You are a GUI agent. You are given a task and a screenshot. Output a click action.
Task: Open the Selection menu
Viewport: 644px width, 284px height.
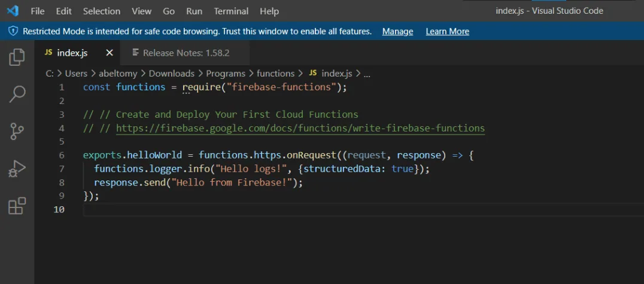click(x=101, y=11)
